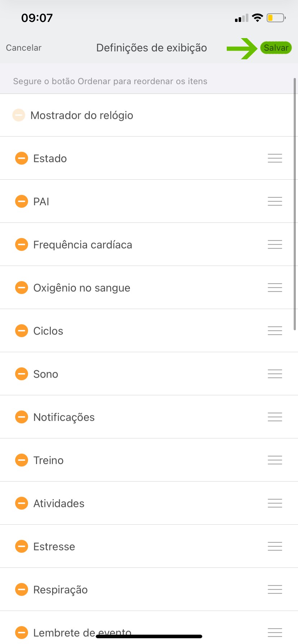This screenshot has width=298, height=644.
Task: Tap the minus icon for Oxigênio no sangue
Action: pyautogui.click(x=22, y=287)
